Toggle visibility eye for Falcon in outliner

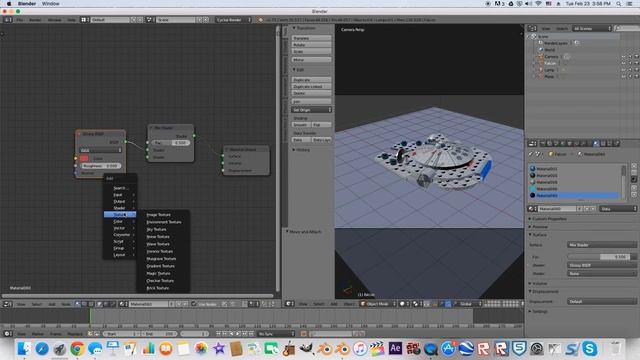(x=623, y=63)
